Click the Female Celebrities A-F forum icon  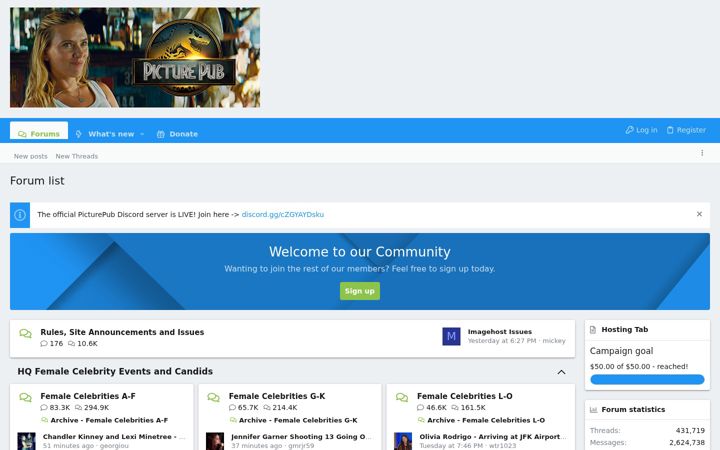tap(26, 397)
